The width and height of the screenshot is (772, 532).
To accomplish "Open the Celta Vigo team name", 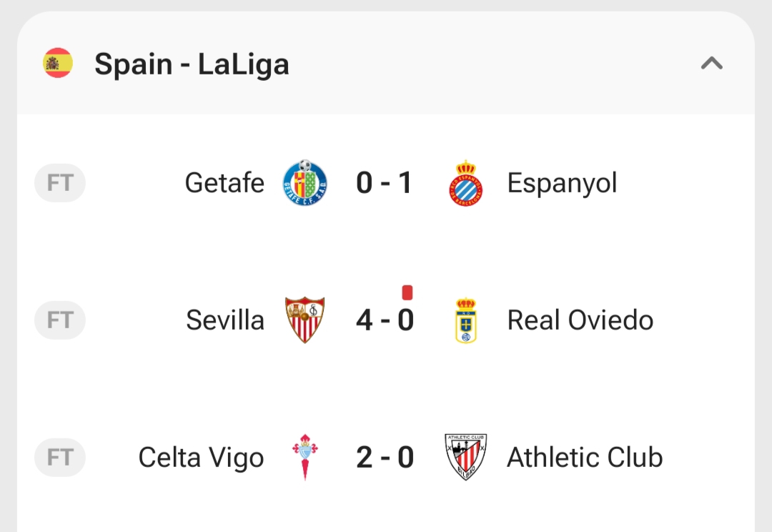I will pos(201,458).
